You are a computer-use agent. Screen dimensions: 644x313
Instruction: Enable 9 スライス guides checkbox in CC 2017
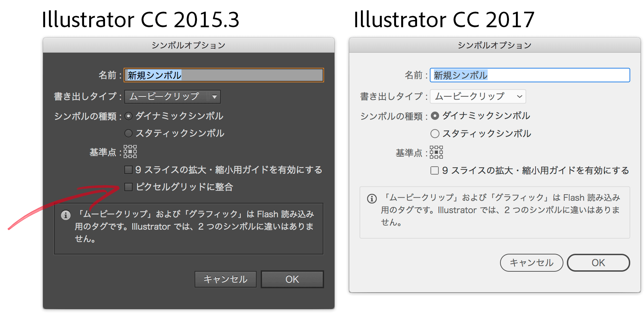tap(435, 170)
